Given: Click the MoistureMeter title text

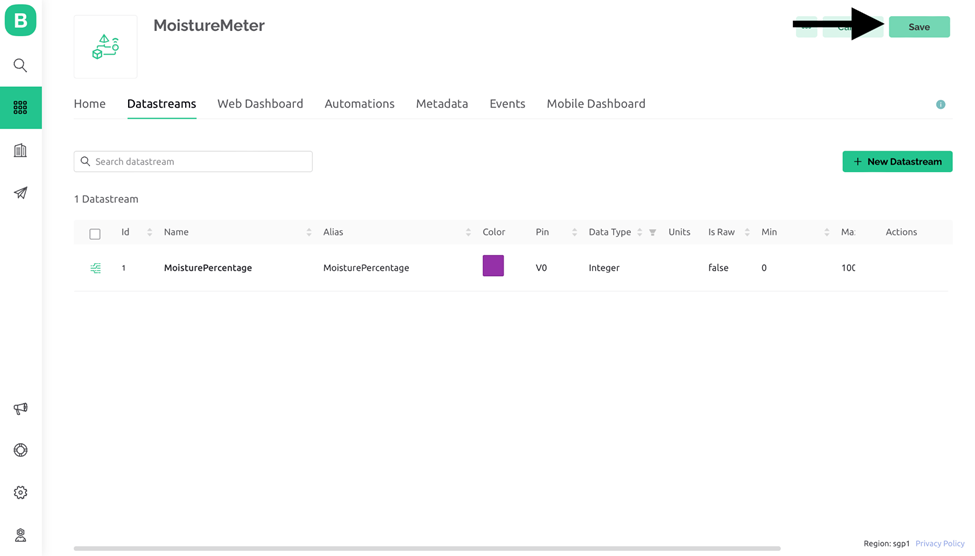Looking at the screenshot, I should coord(209,25).
